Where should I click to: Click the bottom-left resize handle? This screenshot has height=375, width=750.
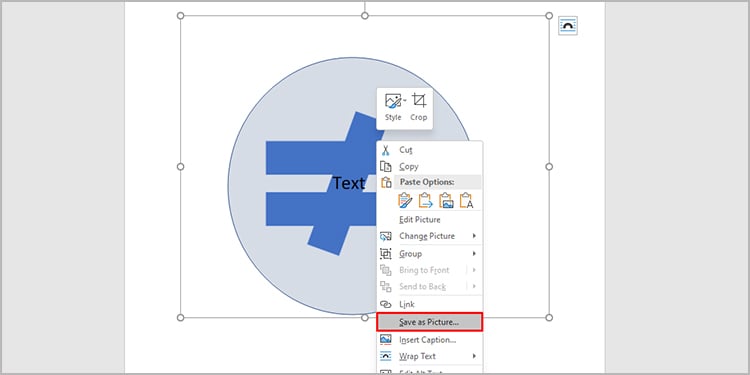click(180, 318)
